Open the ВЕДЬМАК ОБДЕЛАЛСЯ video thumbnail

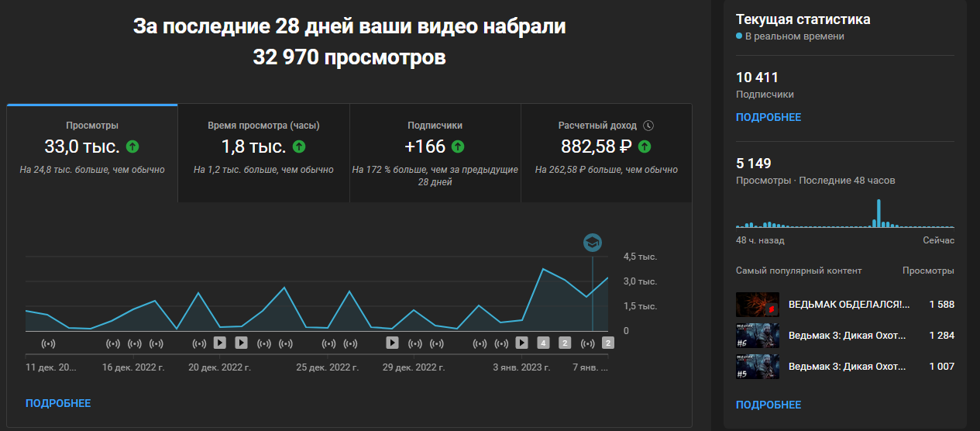tap(757, 304)
